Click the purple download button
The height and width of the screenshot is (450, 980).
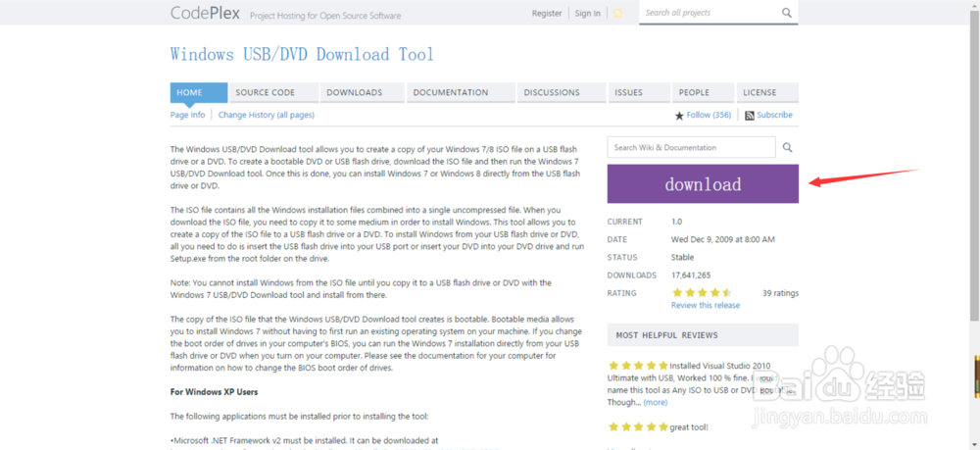703,183
